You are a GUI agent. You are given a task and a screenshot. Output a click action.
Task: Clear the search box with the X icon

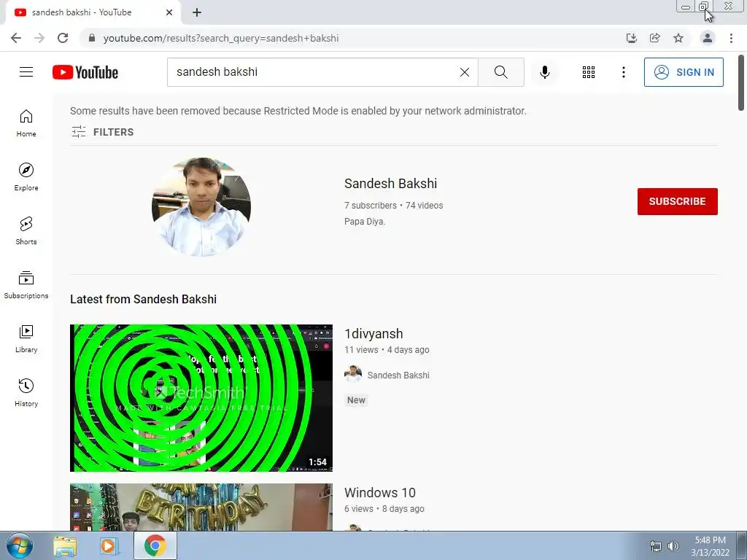pyautogui.click(x=465, y=72)
